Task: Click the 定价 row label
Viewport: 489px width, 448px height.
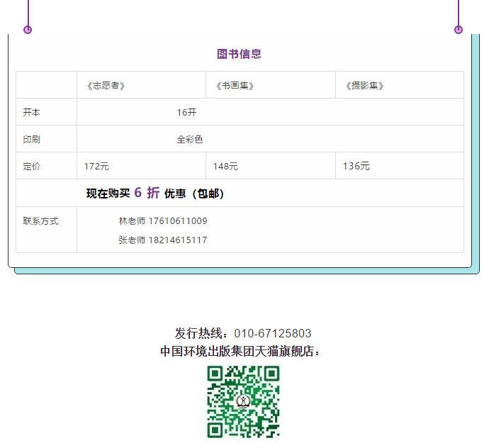Action: (x=31, y=166)
